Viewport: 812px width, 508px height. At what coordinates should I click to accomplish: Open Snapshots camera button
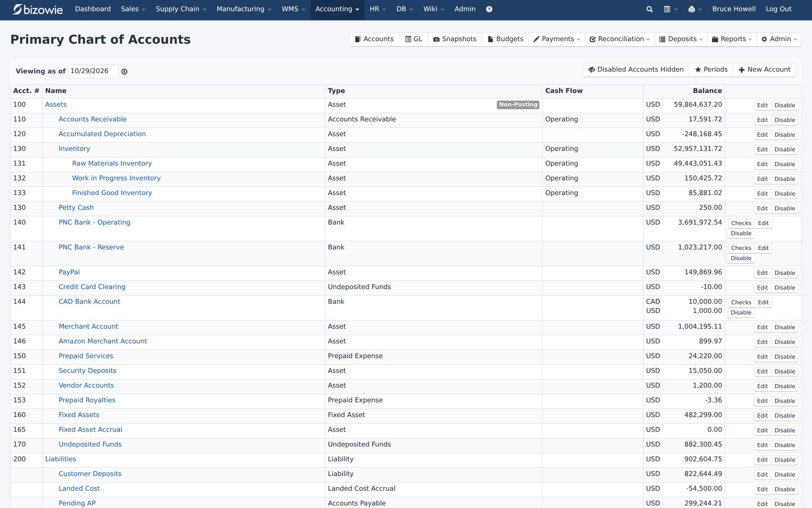pos(455,39)
